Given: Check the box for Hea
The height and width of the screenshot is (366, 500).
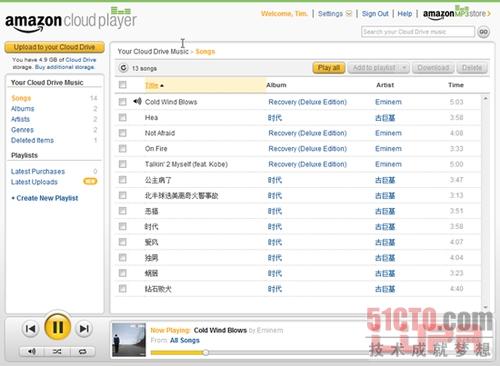Looking at the screenshot, I should tap(123, 117).
